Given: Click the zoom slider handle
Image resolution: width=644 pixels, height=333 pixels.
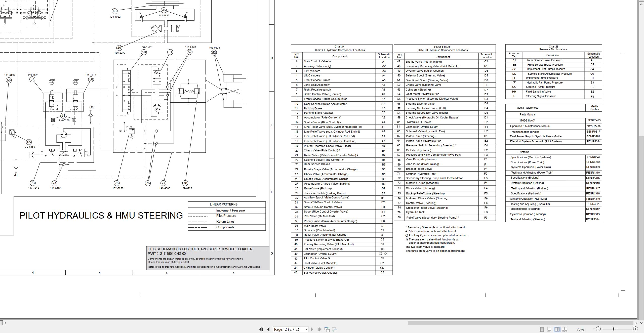Looking at the screenshot, I should click(x=614, y=329).
